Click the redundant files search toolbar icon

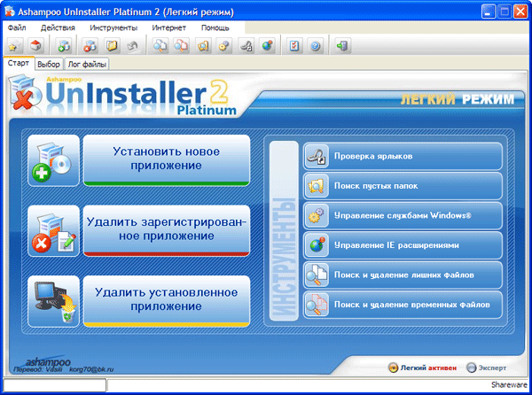[160, 45]
